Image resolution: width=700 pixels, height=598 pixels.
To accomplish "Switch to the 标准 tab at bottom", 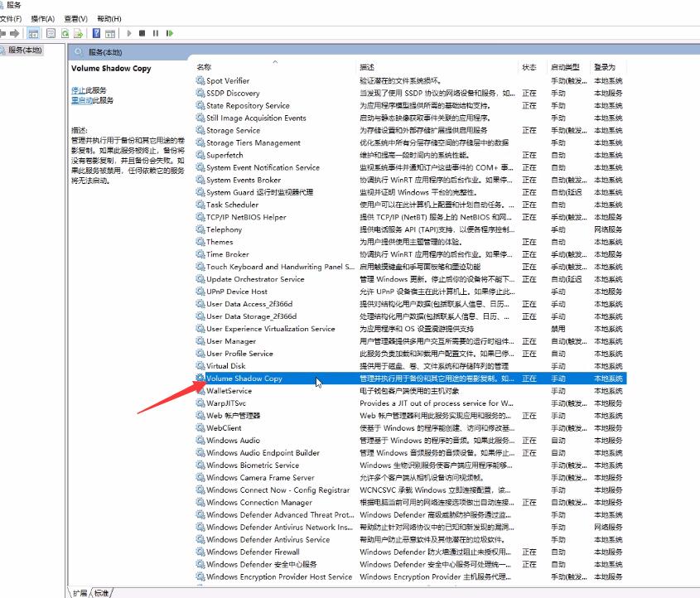I will pos(101,593).
